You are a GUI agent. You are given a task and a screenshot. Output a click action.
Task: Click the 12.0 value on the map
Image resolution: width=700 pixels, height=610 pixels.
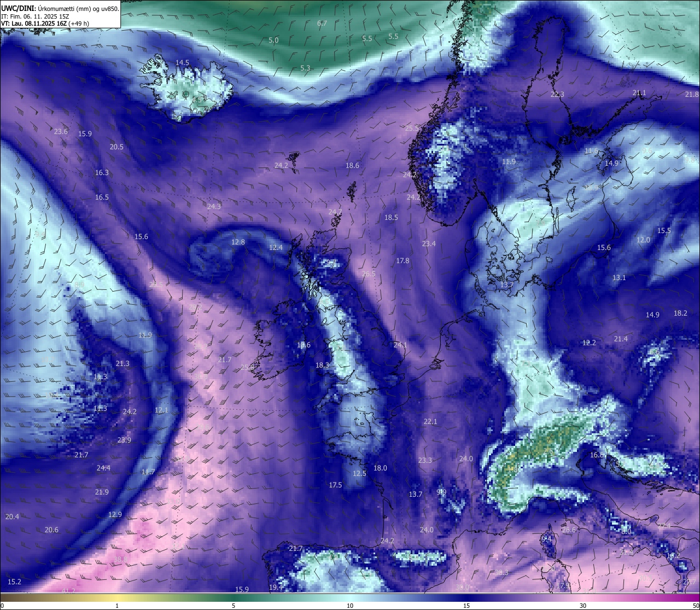[643, 240]
